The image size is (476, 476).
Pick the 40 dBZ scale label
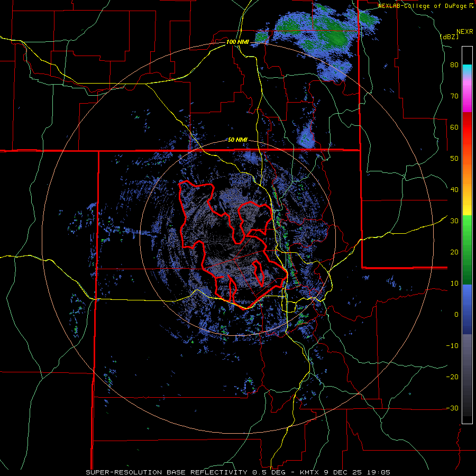point(454,190)
